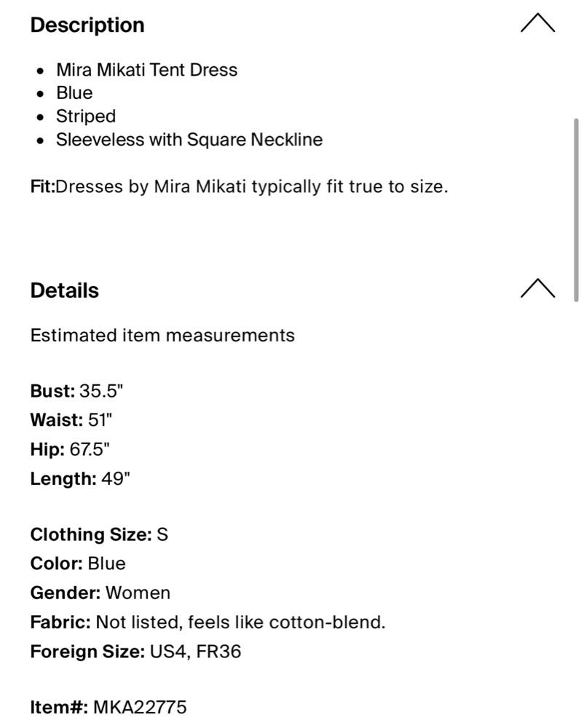
Task: Click the Color: Blue detail line
Action: (x=78, y=563)
